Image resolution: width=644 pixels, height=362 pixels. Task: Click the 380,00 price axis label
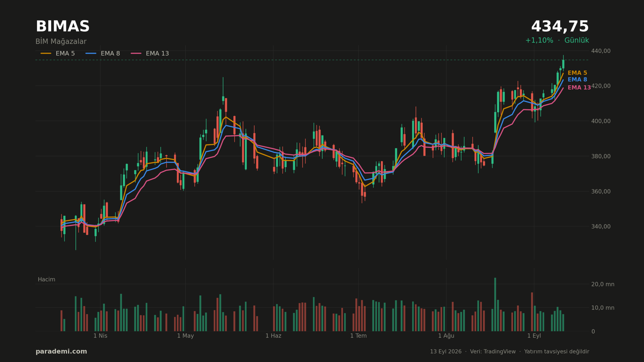601,156
